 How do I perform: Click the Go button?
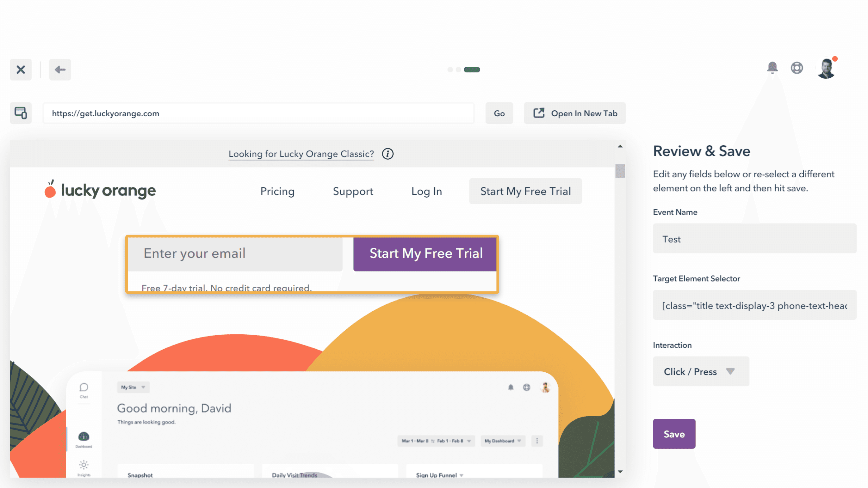[499, 113]
